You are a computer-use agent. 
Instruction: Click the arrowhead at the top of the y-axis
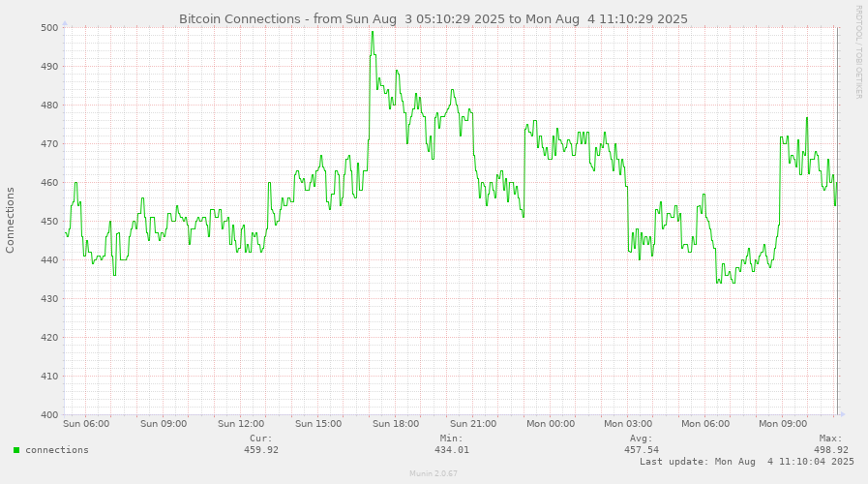(x=65, y=23)
